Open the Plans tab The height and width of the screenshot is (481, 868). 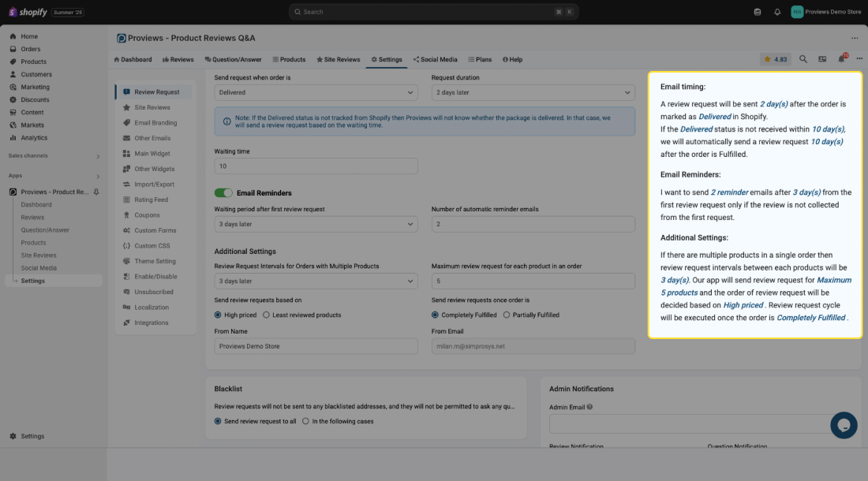coord(480,60)
